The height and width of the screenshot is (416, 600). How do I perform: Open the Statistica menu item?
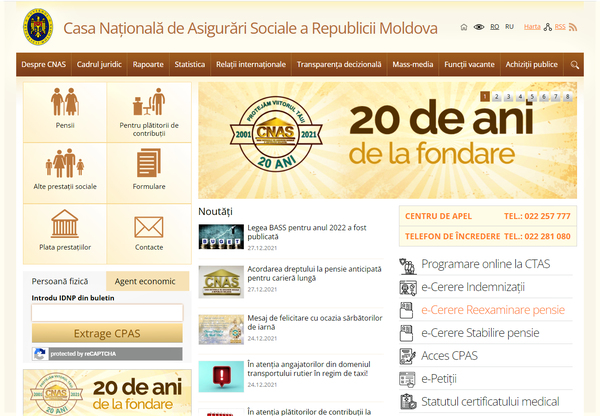coord(189,65)
